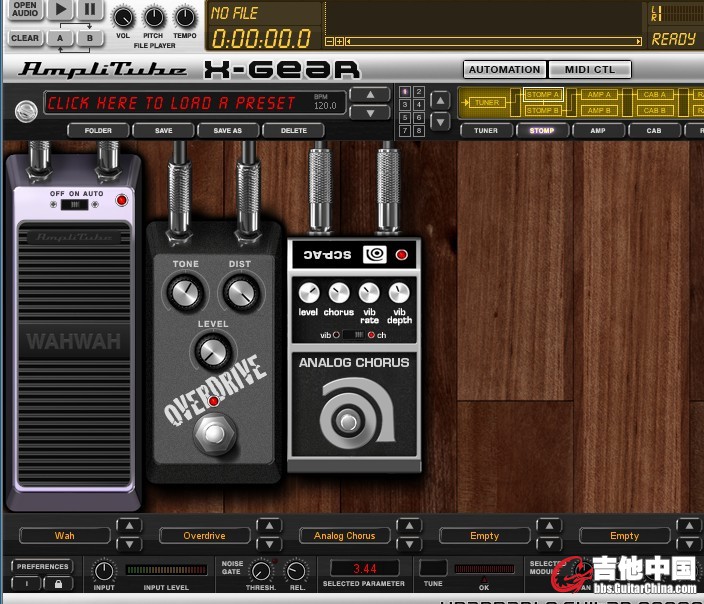Select the CAB A block in signal chain
The width and height of the screenshot is (704, 604).
[x=655, y=95]
